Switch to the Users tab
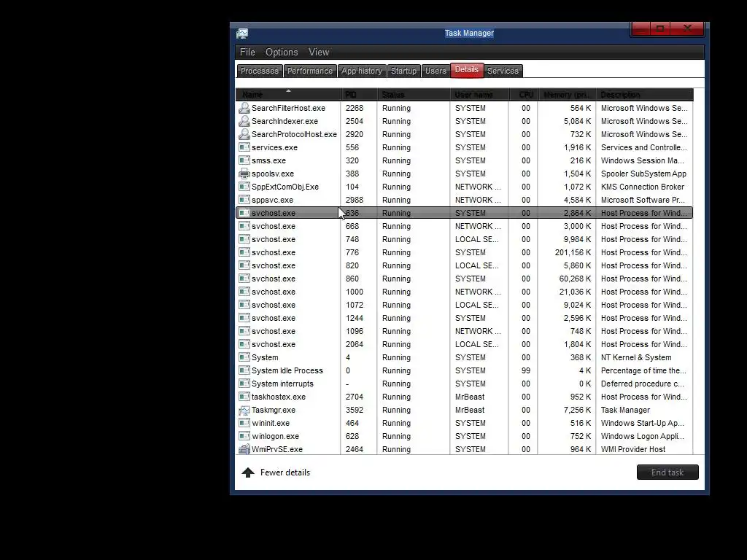The width and height of the screenshot is (747, 560). pyautogui.click(x=436, y=71)
